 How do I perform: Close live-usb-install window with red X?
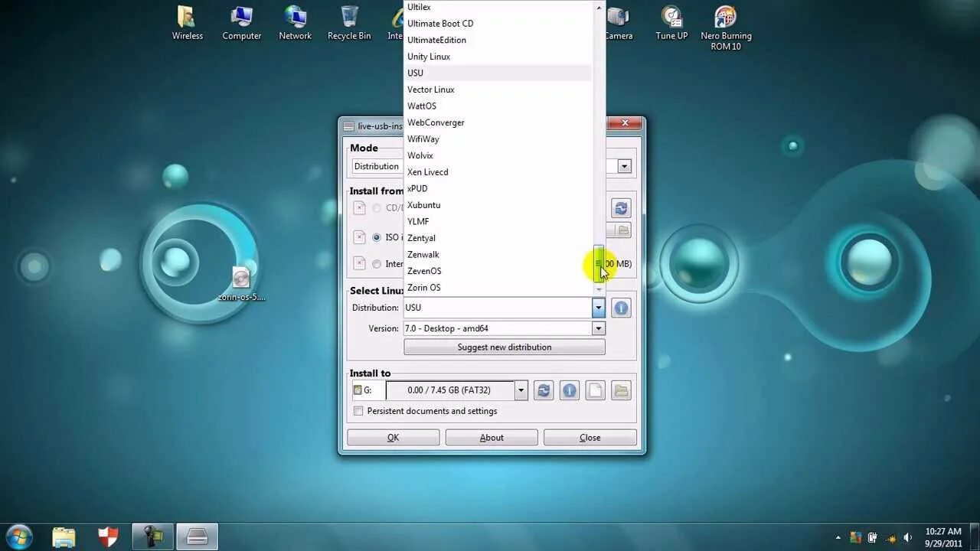click(x=625, y=124)
